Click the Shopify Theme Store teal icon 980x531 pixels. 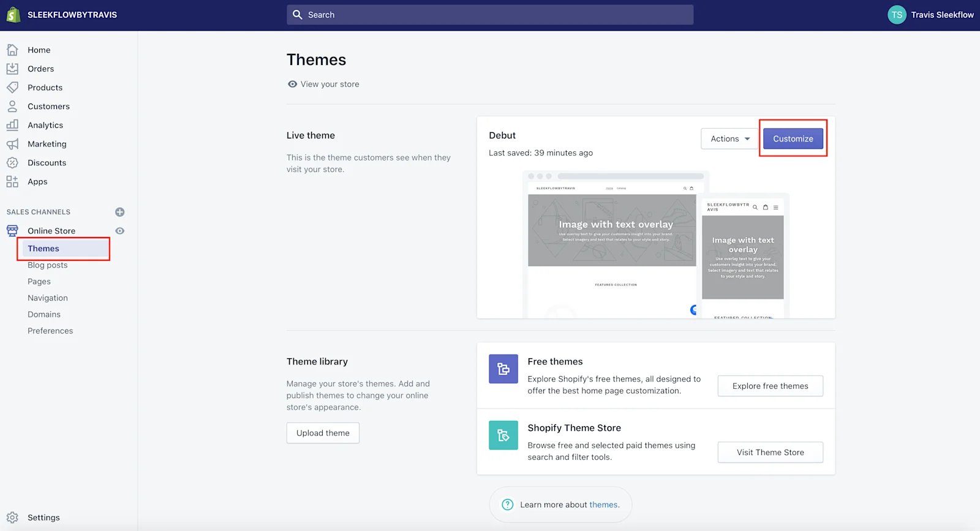503,435
